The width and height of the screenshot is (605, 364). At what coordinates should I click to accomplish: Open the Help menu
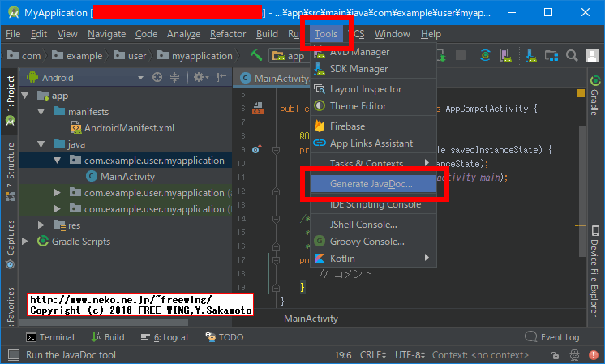(431, 34)
